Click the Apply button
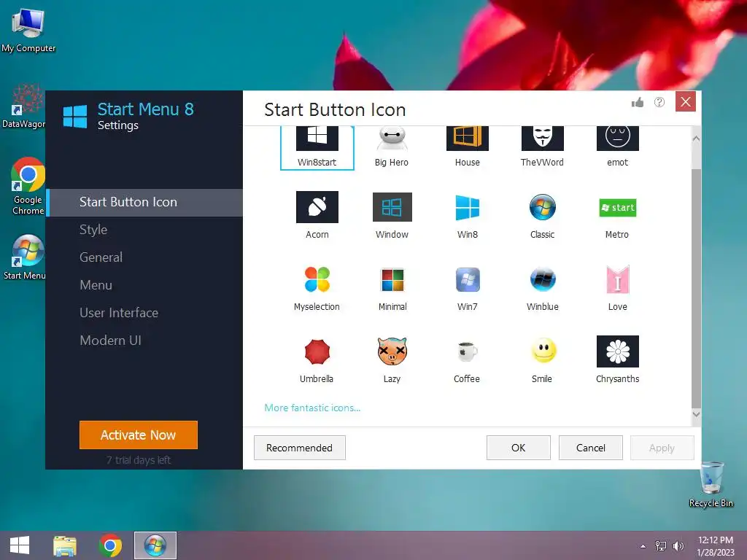The height and width of the screenshot is (560, 747). point(662,448)
